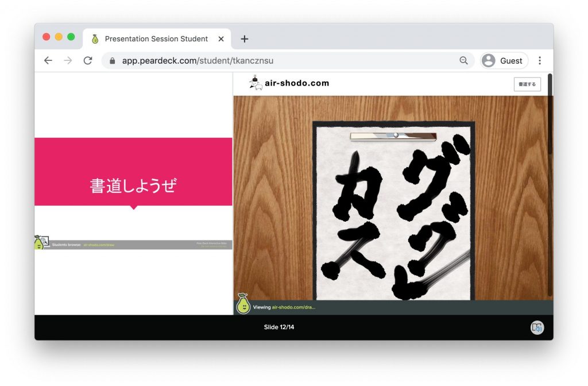Viewport: 588px width, 386px height.
Task: Open the Guest profile menu
Action: point(504,60)
